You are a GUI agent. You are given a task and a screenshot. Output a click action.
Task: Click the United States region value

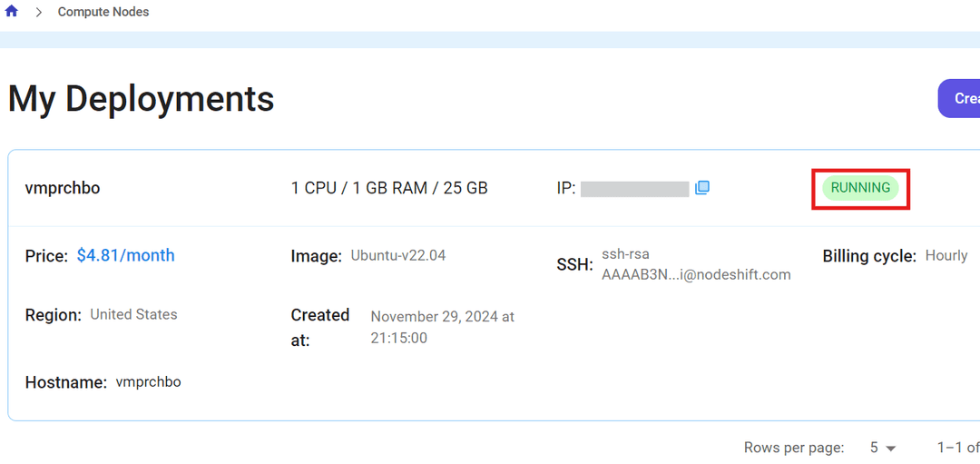(x=133, y=314)
